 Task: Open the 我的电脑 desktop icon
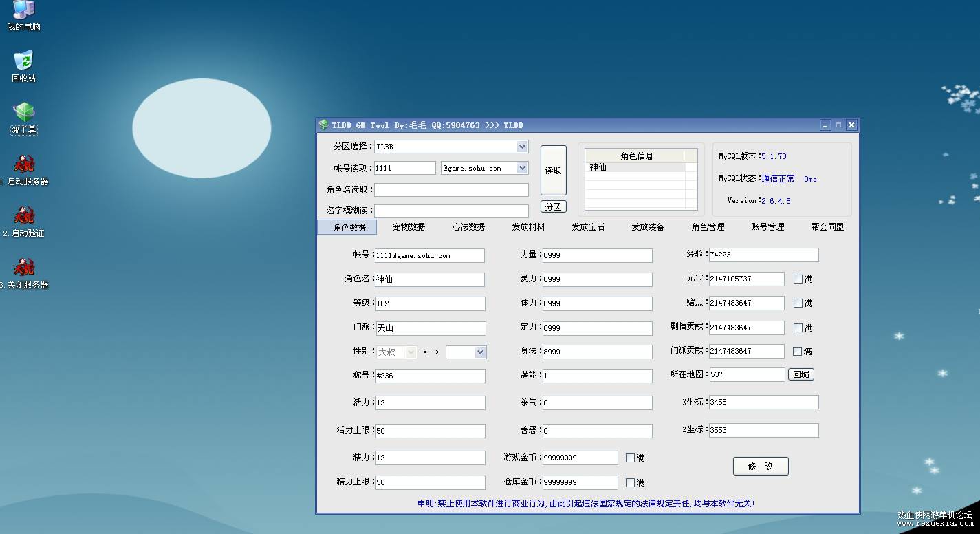(x=24, y=15)
